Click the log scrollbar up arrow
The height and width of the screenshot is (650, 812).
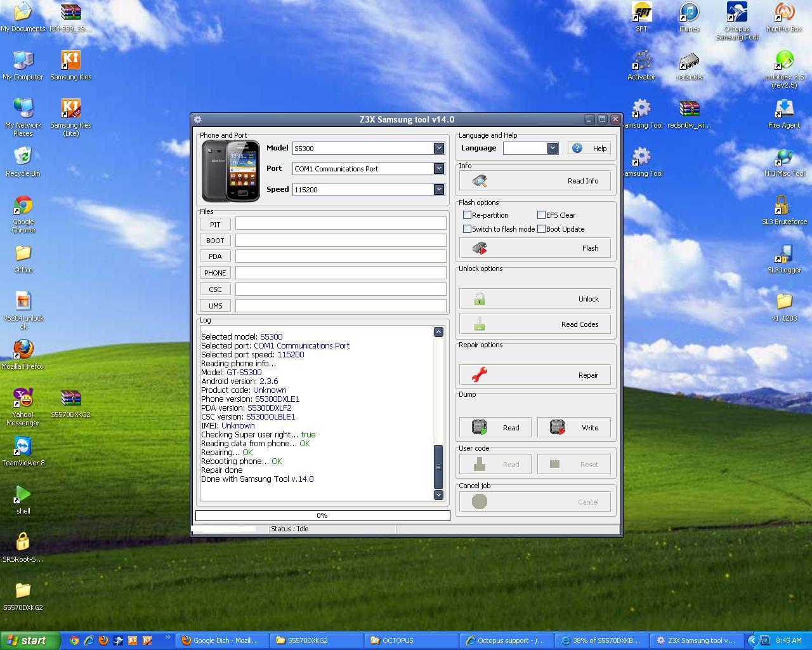438,332
